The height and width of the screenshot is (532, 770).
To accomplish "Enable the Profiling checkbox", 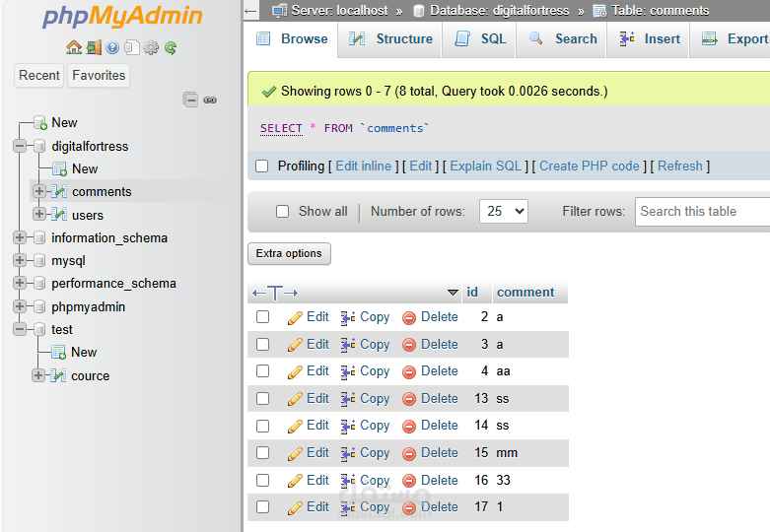I will click(261, 166).
